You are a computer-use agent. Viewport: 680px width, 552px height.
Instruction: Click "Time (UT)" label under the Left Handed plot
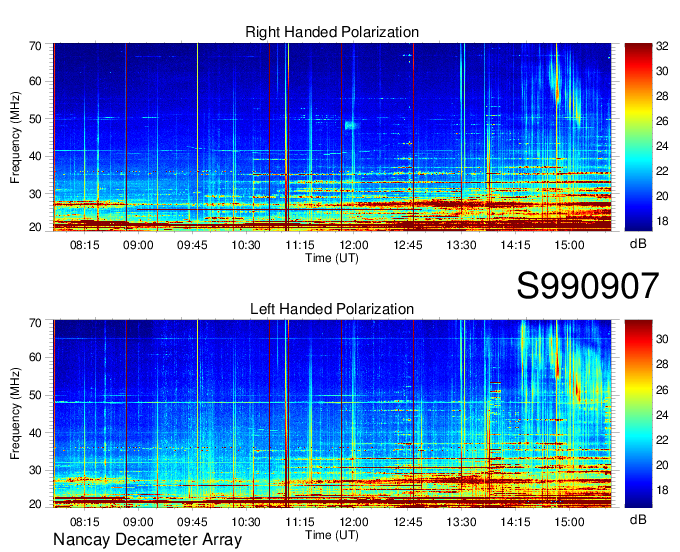[x=332, y=535]
